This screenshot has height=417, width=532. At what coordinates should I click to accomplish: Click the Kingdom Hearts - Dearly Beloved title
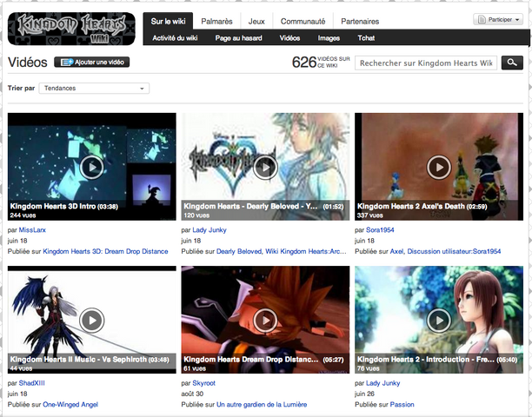tap(250, 206)
